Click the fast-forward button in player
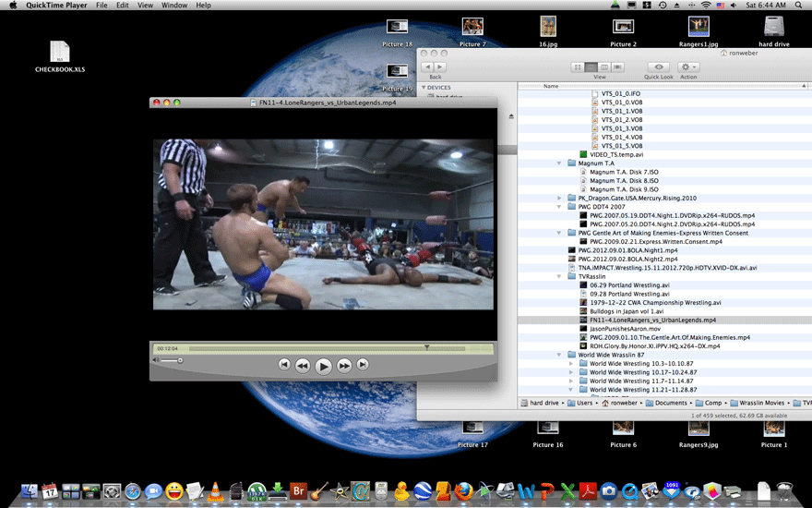The width and height of the screenshot is (812, 508). point(344,366)
